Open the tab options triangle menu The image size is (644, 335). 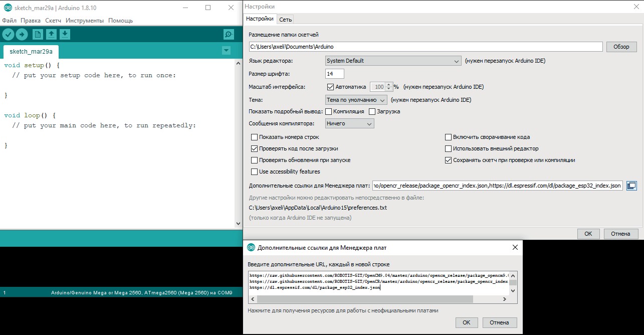(x=226, y=51)
